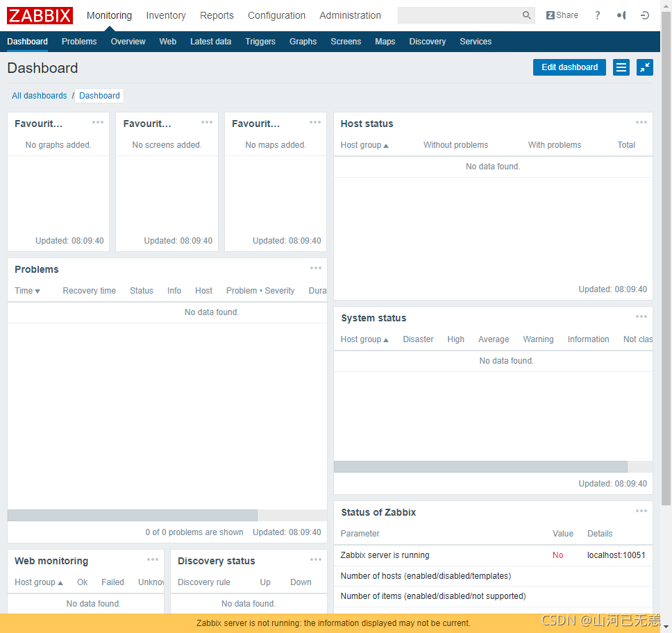Click 'Zabbix server is running' parameter
This screenshot has width=672, height=633.
pos(385,555)
